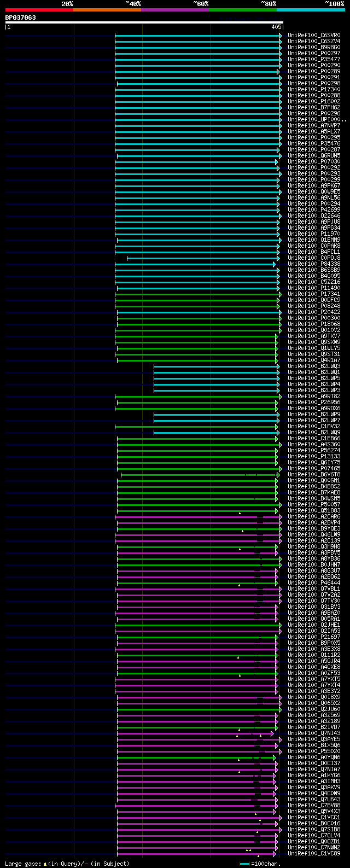Select the UniRef100_P17341 label

click(x=314, y=294)
